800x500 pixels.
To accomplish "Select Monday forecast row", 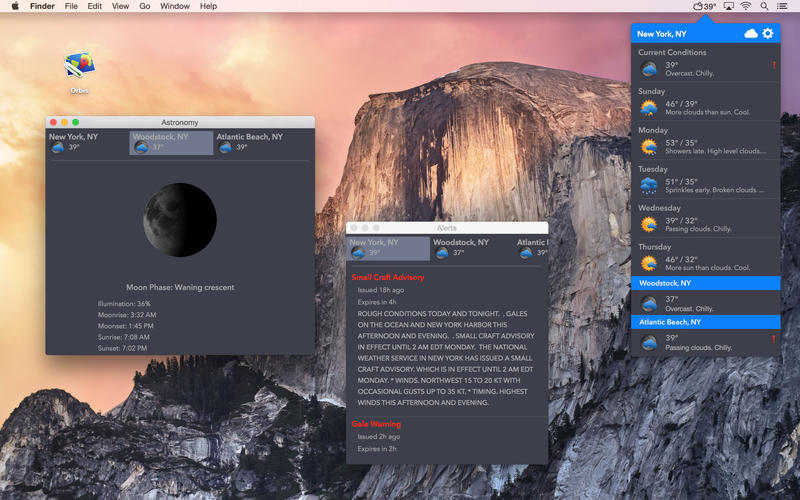I will pyautogui.click(x=705, y=142).
